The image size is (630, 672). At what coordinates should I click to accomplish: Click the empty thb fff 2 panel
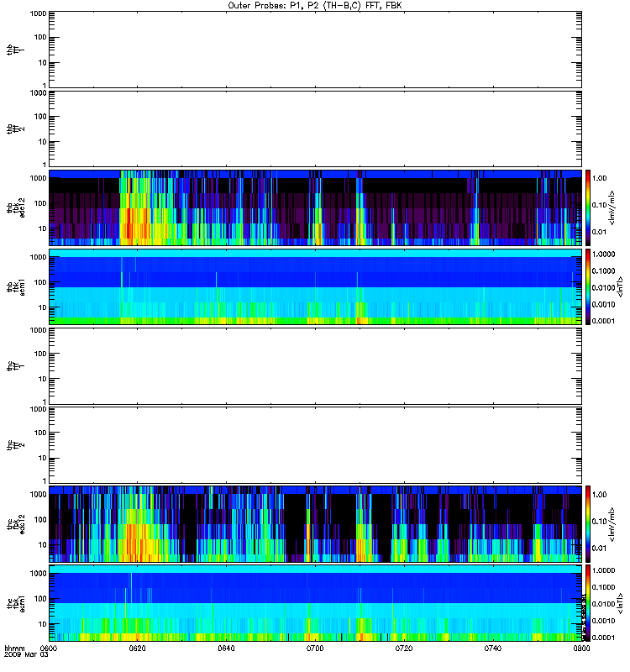[315, 129]
